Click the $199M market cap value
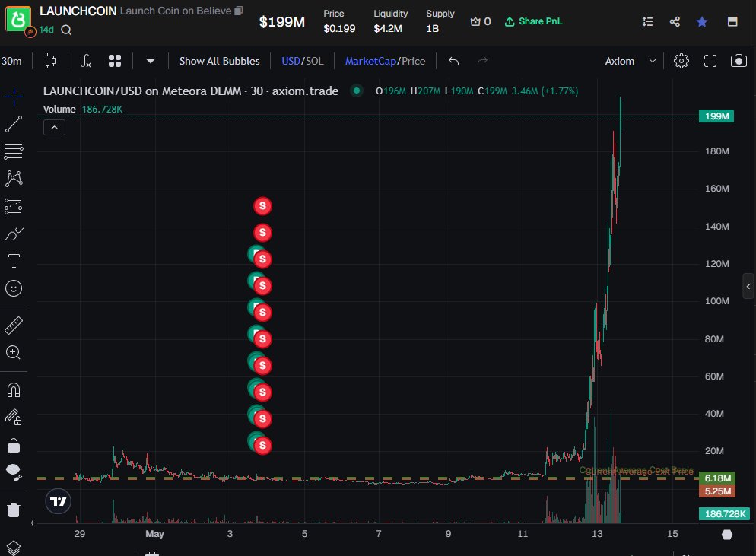756x556 pixels. [x=282, y=22]
